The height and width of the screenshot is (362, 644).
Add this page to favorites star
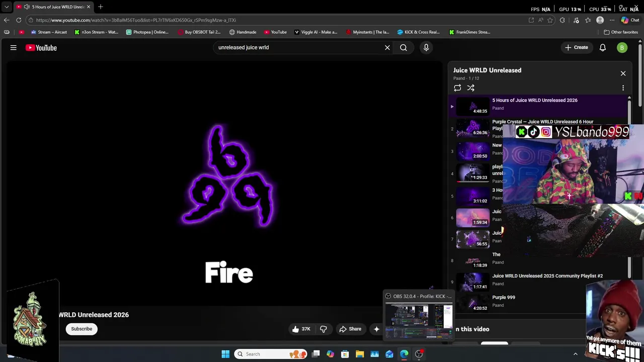pyautogui.click(x=550, y=20)
